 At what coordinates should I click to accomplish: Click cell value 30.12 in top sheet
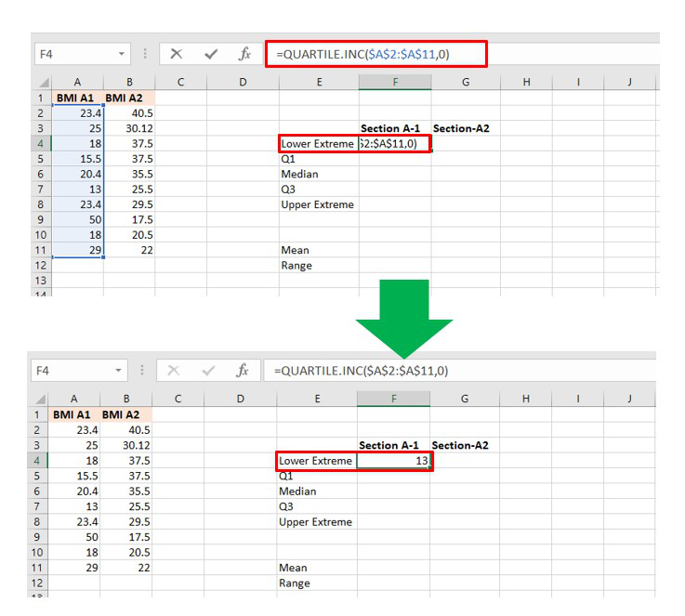(x=139, y=128)
